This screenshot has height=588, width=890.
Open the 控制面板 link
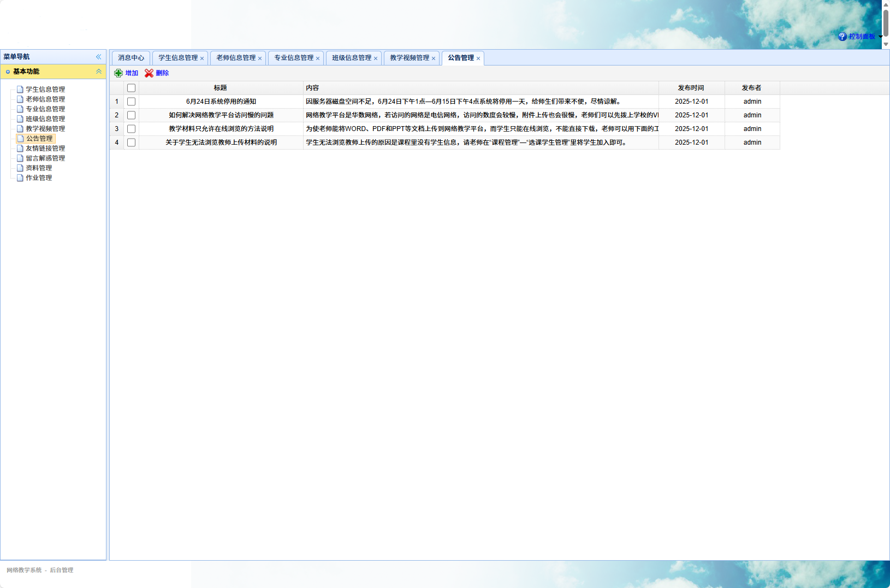[862, 37]
